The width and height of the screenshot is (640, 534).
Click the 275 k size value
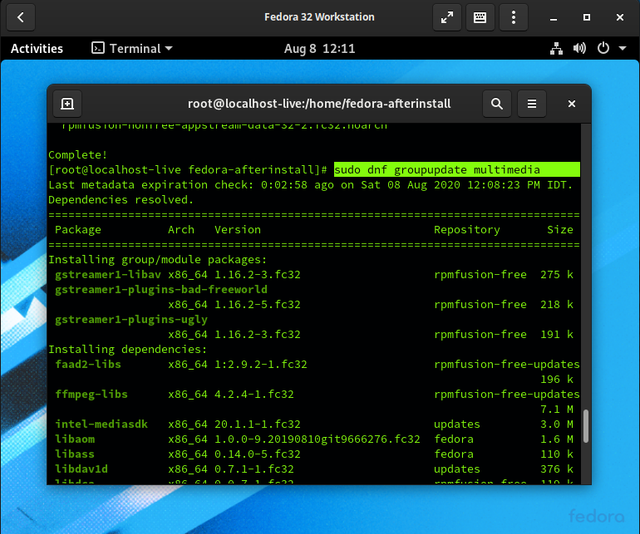[x=557, y=275]
